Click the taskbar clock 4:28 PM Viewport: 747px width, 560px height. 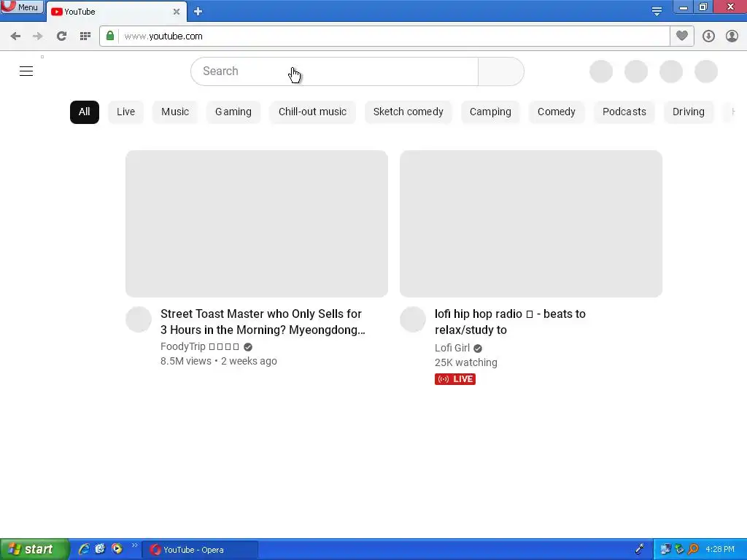720,550
